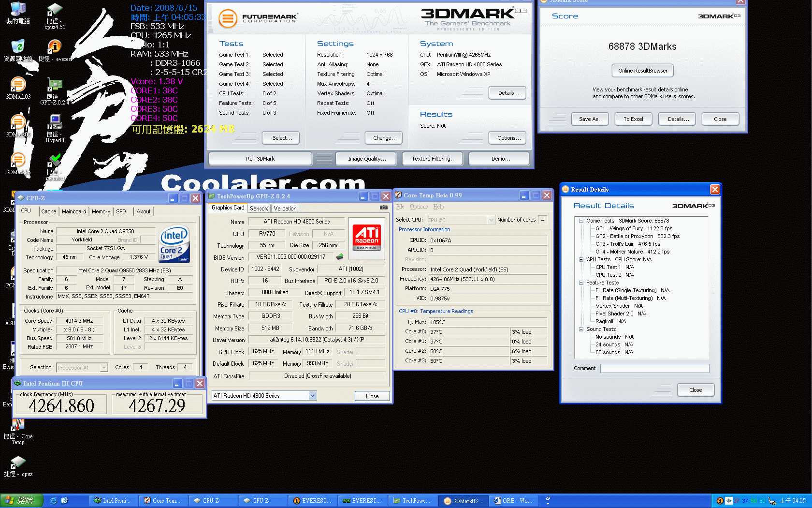Open the CPU-Z processor Selection dropdown

104,368
